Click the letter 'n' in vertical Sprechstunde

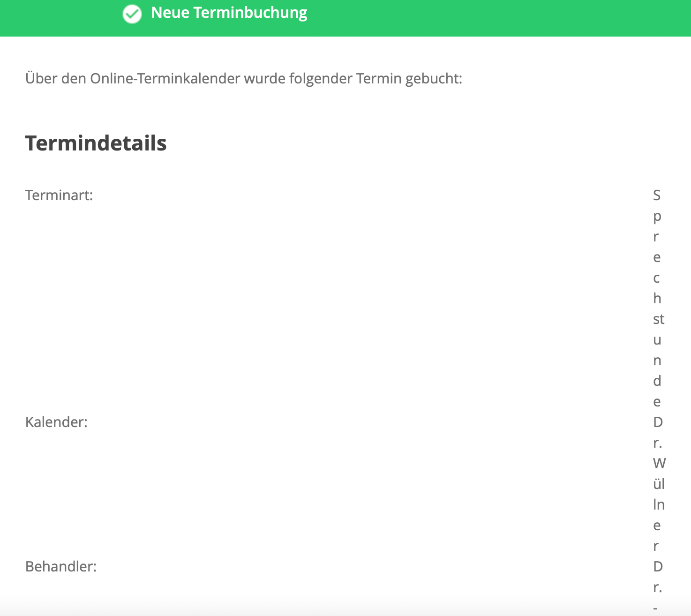pyautogui.click(x=657, y=361)
